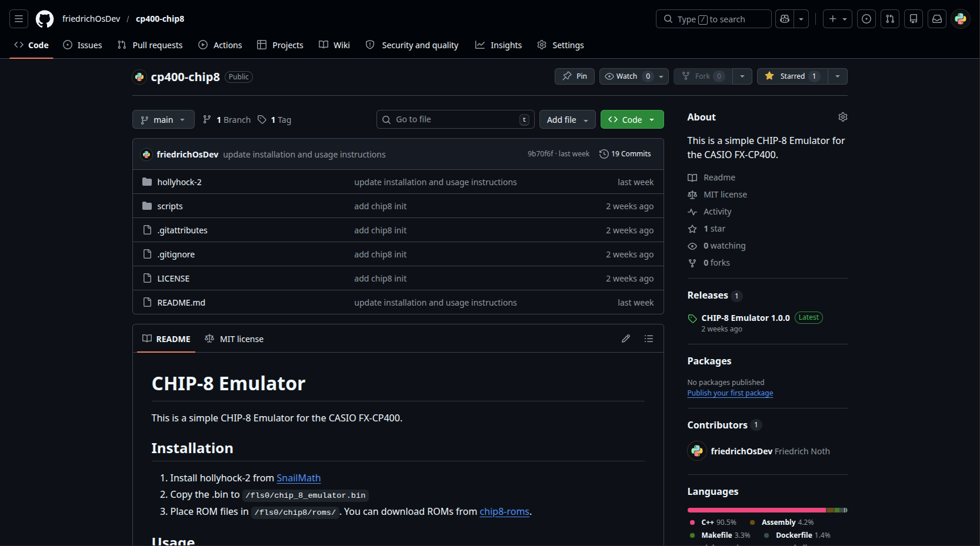The height and width of the screenshot is (546, 980).
Task: Open latest commit 9b70f6f hash
Action: (540, 154)
